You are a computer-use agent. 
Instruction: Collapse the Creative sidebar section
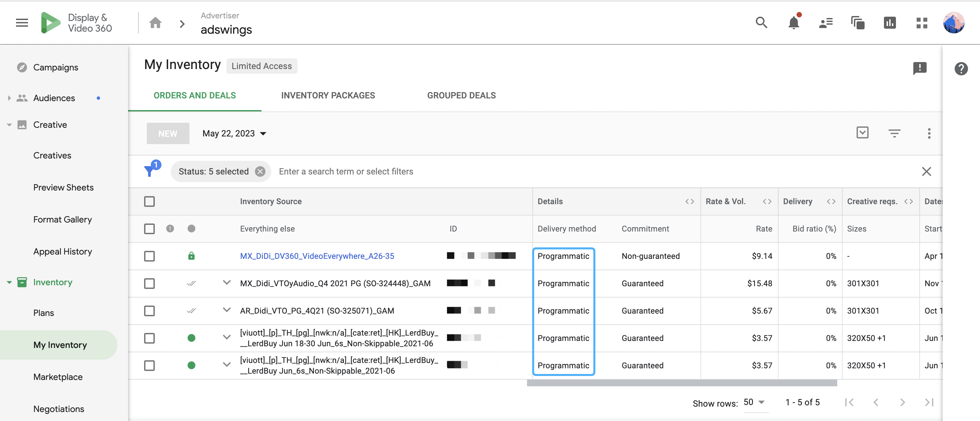tap(9, 125)
